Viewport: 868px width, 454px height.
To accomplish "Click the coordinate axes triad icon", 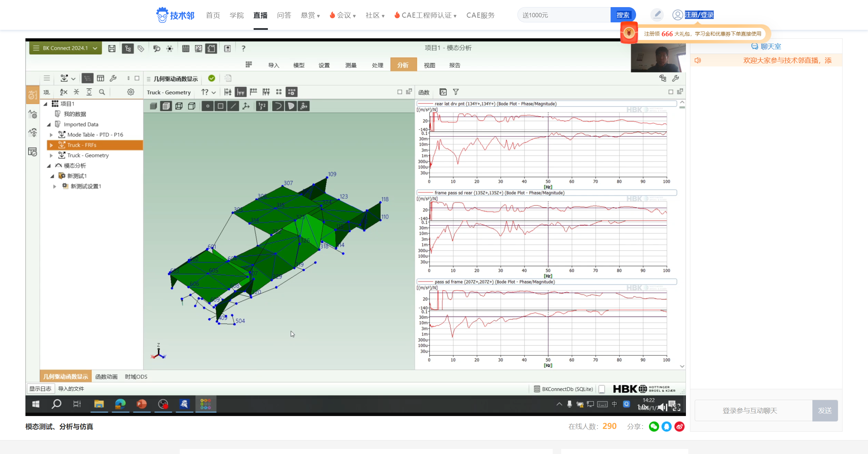I will coord(246,106).
